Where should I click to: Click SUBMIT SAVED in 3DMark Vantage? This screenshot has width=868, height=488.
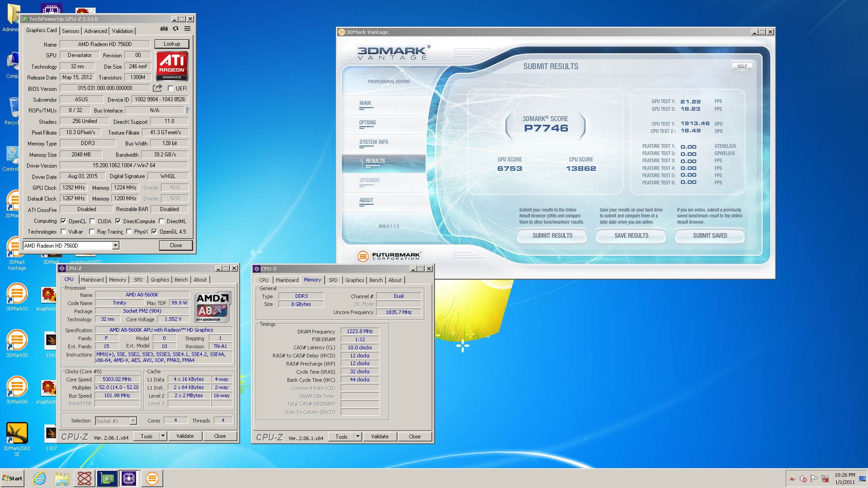pos(710,235)
